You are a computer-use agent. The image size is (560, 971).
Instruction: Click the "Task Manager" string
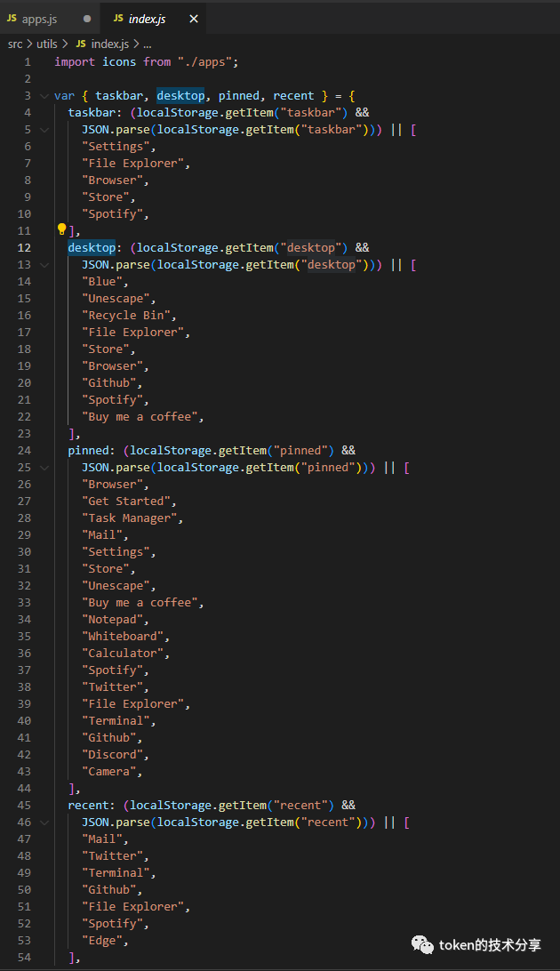coord(129,518)
